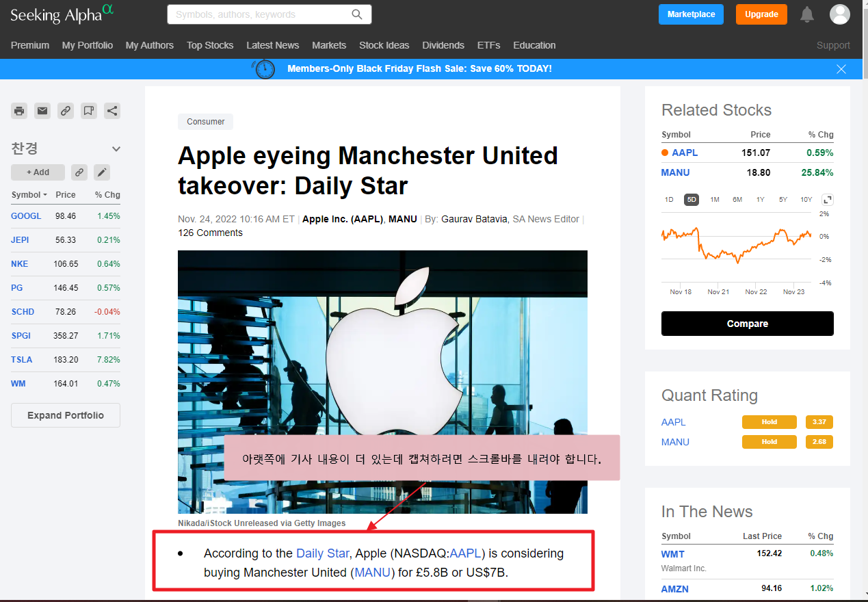Viewport: 868px width, 602px height.
Task: Select the 5D chart range
Action: 692,200
